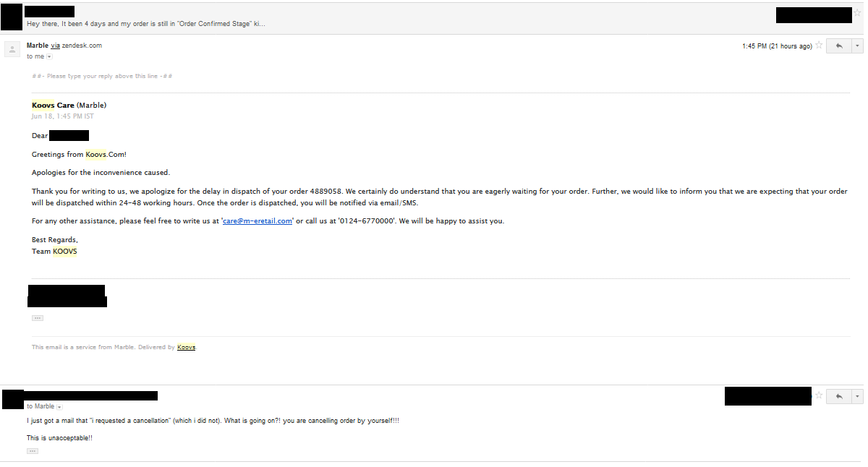Open more options dropdown on last message
868x467 pixels.
pos(858,396)
